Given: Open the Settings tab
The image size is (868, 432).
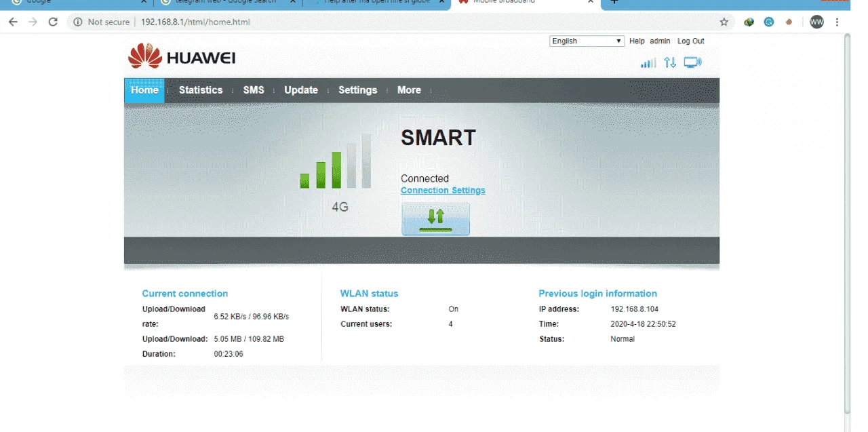Looking at the screenshot, I should pyautogui.click(x=357, y=90).
